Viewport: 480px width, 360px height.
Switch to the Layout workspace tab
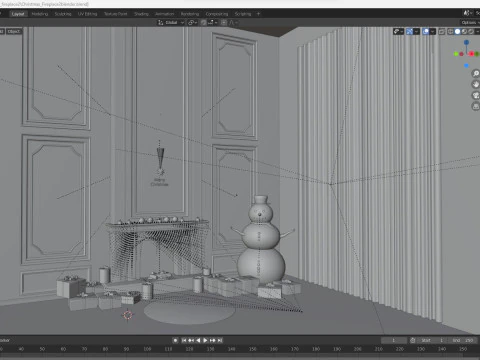click(x=18, y=14)
